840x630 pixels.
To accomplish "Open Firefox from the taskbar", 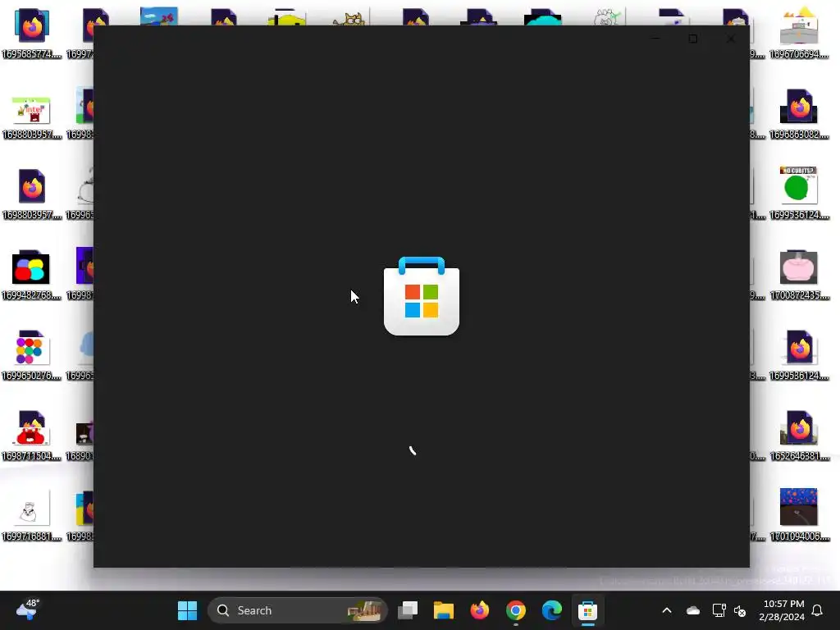I will (479, 610).
